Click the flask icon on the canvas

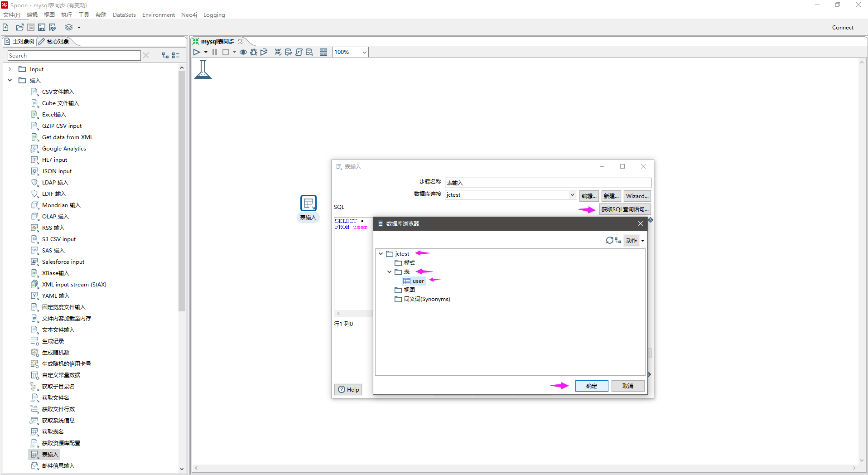point(203,69)
